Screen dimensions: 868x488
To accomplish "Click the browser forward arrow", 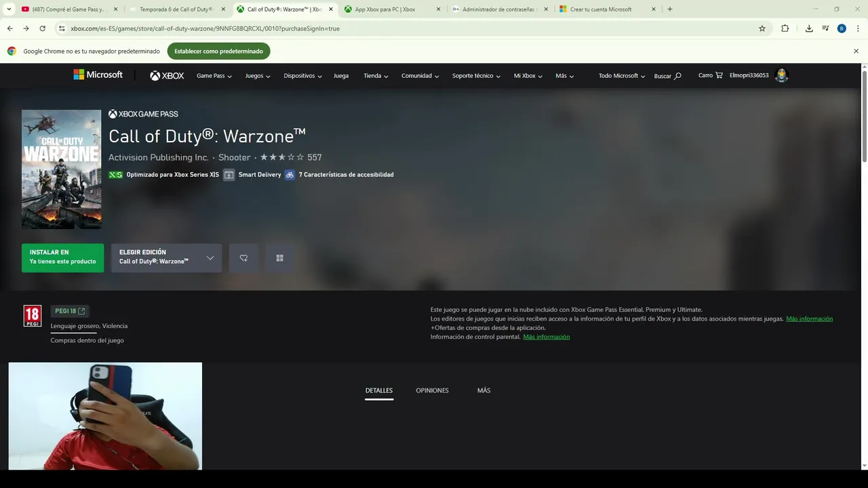I will [x=26, y=28].
